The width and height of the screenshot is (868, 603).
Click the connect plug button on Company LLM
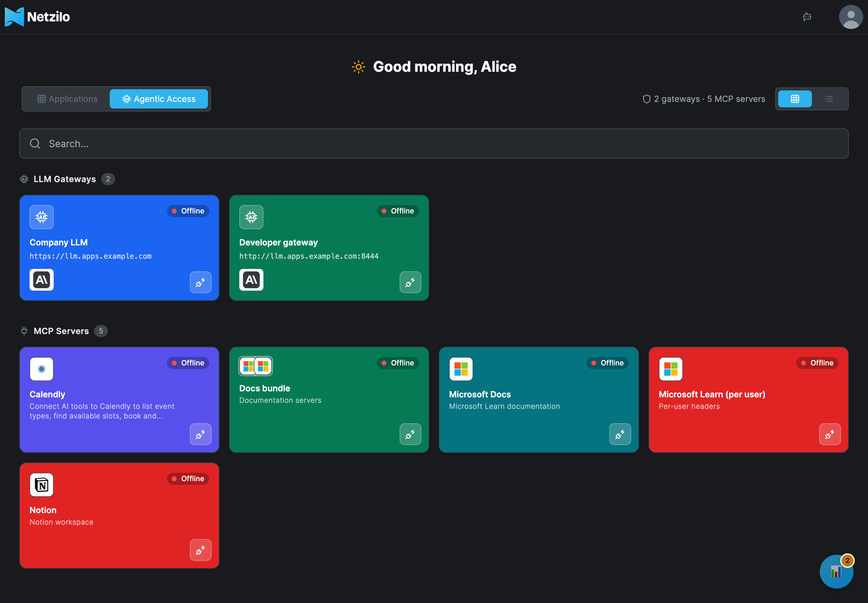(x=200, y=282)
